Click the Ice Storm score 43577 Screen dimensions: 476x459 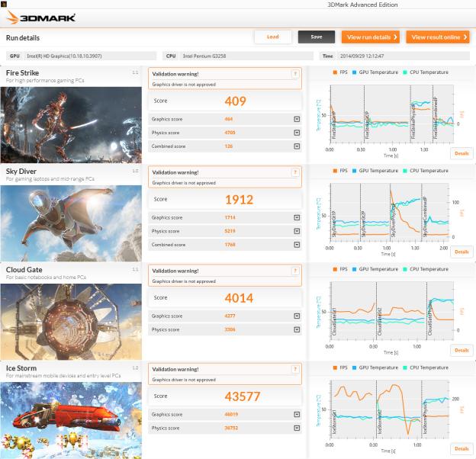click(x=243, y=396)
